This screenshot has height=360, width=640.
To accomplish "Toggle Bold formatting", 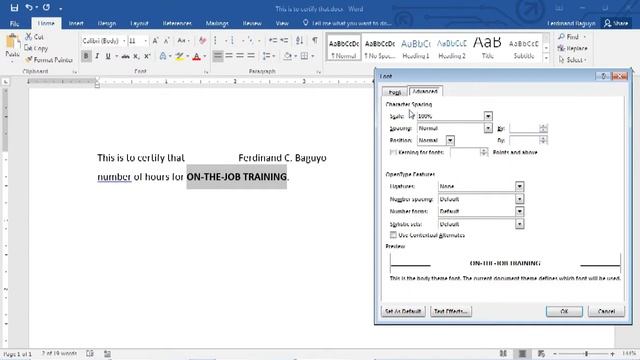I will (x=86, y=56).
